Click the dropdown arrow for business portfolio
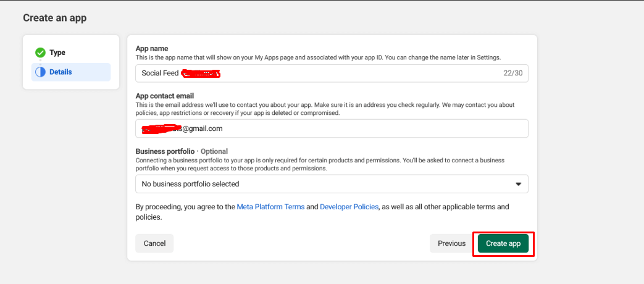 tap(518, 184)
